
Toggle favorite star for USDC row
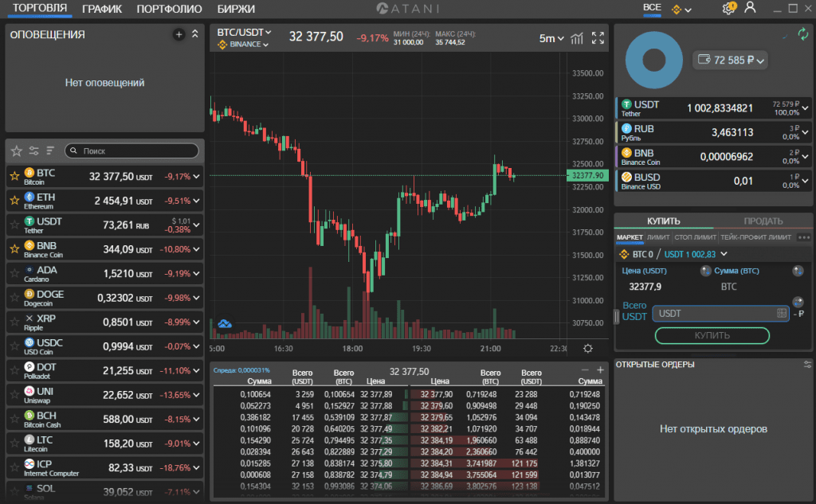tap(14, 346)
